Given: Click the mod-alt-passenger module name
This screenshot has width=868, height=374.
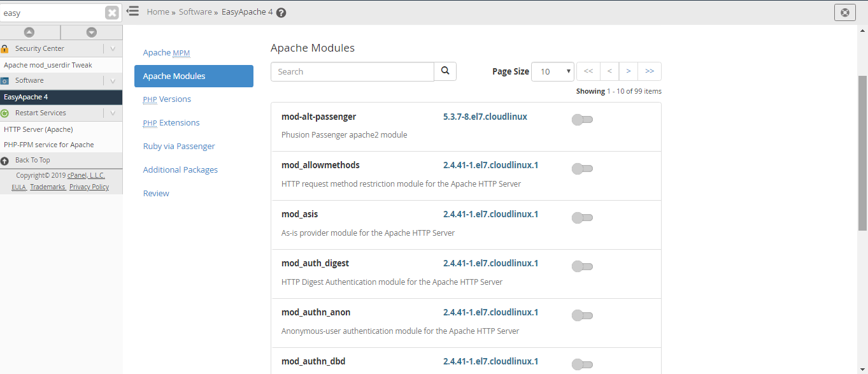Looking at the screenshot, I should point(318,117).
